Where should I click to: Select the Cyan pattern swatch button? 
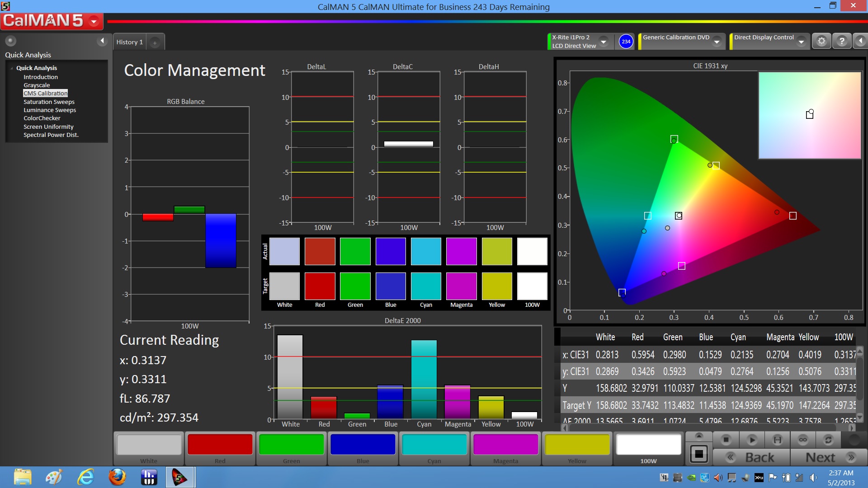pos(434,449)
